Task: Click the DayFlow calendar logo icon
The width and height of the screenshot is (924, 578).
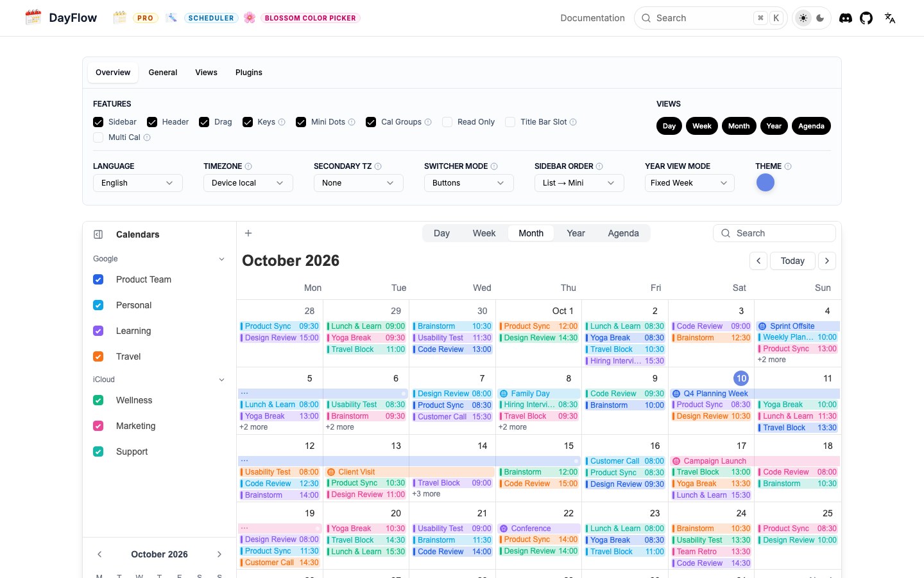Action: click(33, 17)
